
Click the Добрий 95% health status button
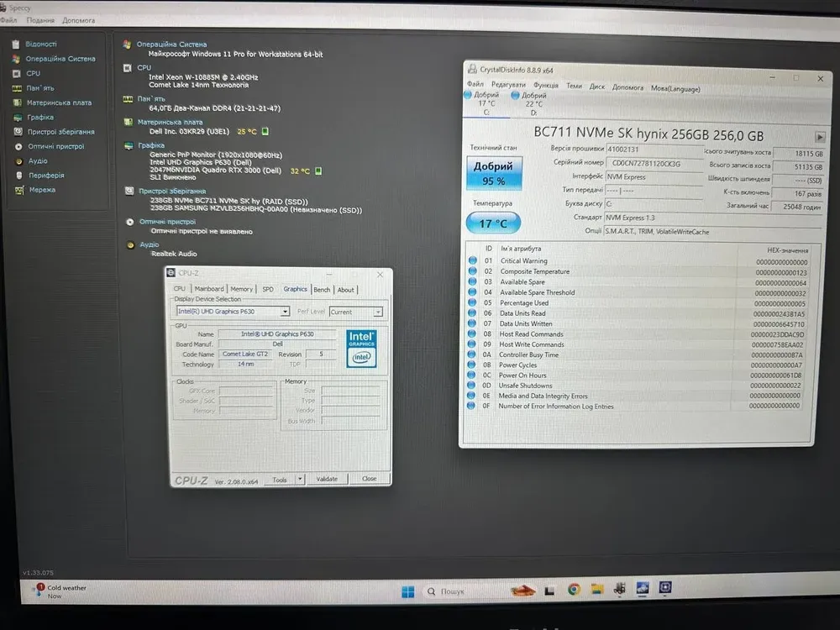pos(494,173)
